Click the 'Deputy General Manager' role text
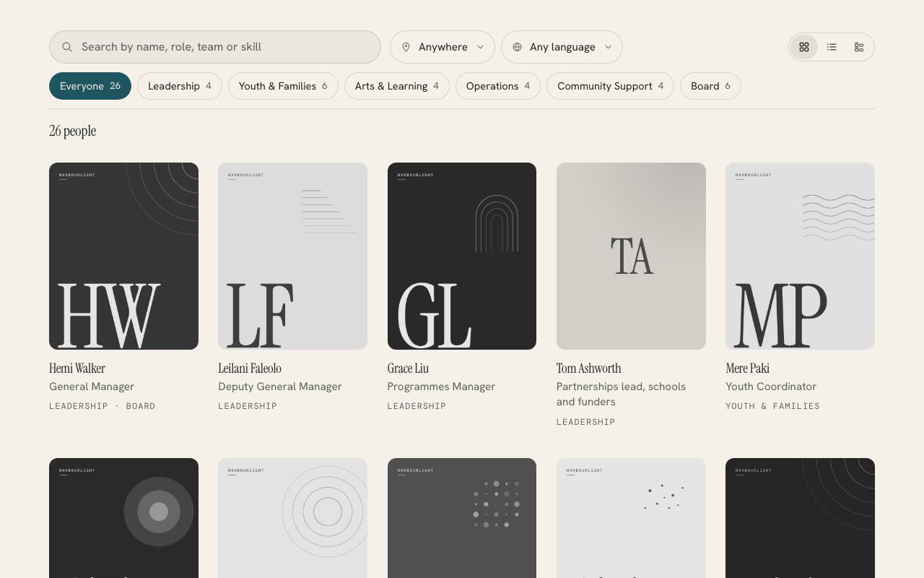 (280, 387)
